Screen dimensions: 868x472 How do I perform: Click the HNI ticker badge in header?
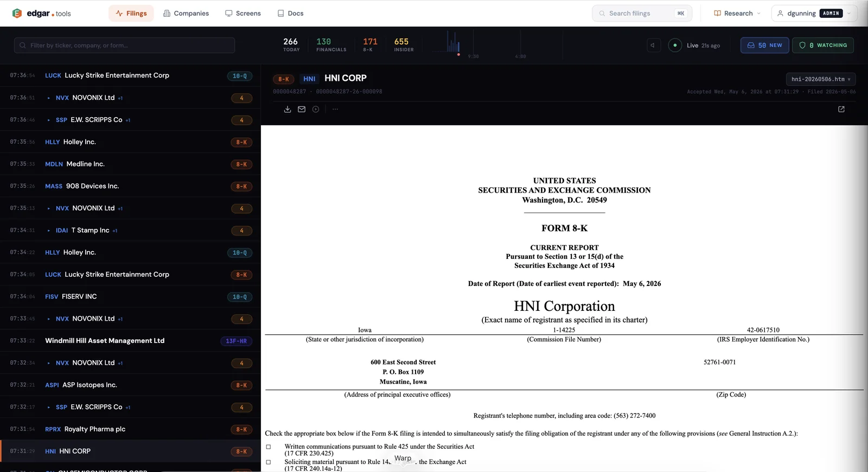click(309, 79)
